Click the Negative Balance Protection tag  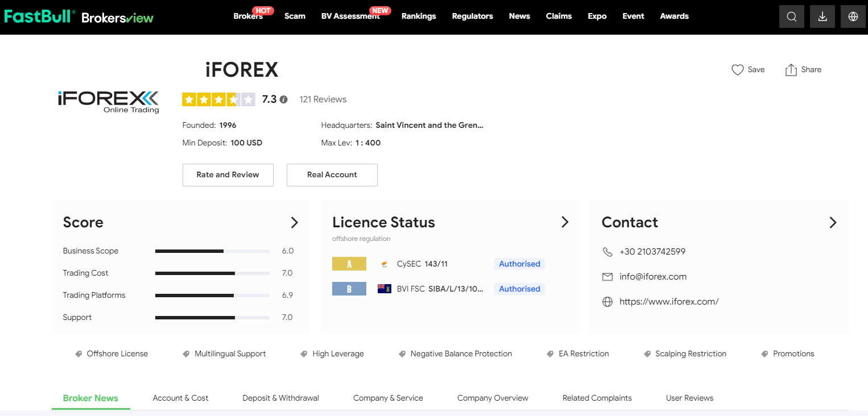tap(461, 353)
